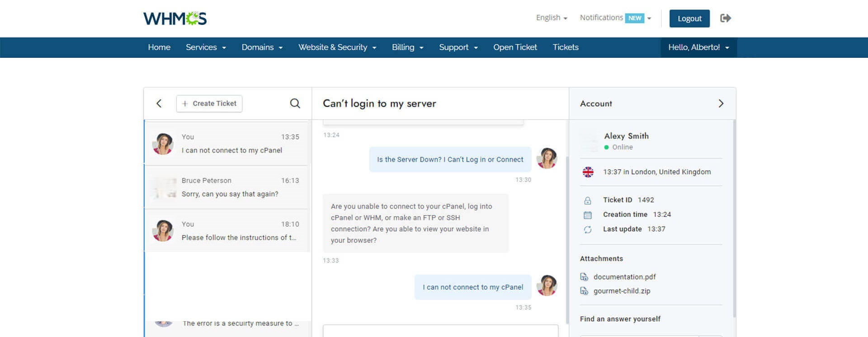Click the UK flag icon
The width and height of the screenshot is (868, 337).
tap(588, 172)
